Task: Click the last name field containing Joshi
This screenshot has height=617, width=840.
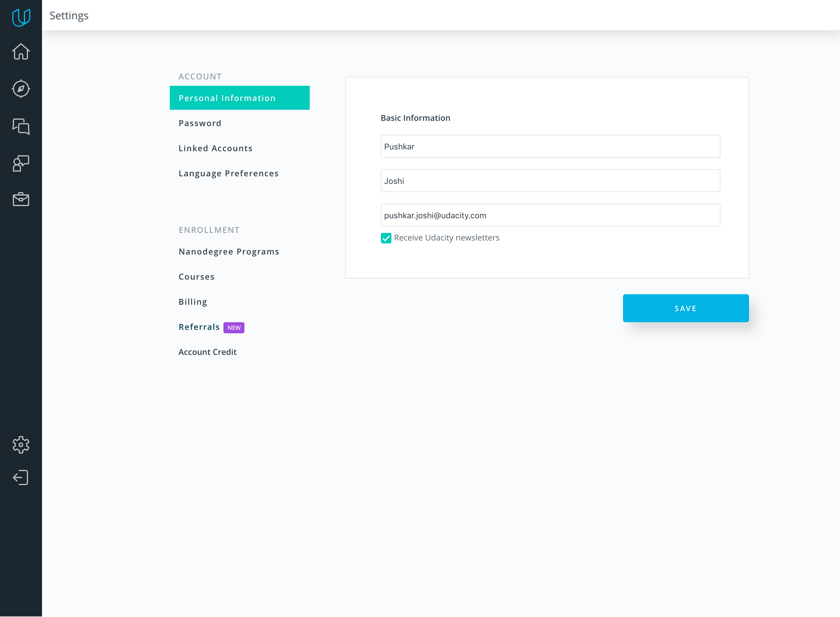Action: [x=550, y=181]
